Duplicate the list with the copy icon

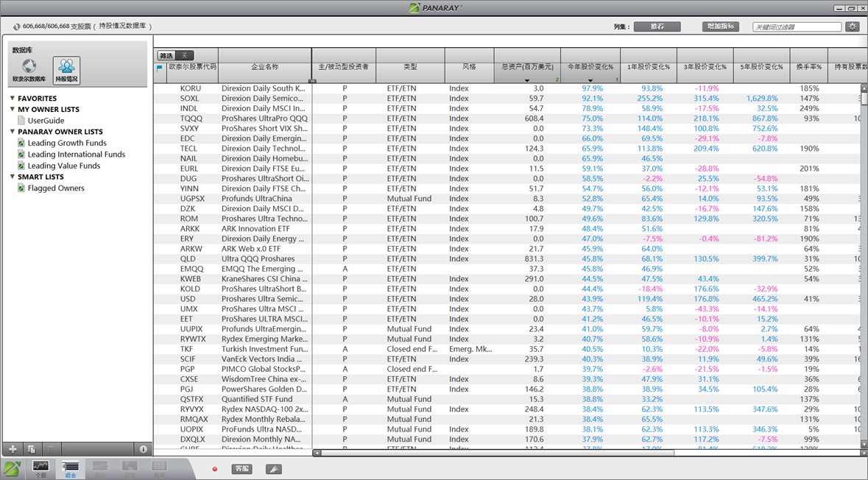(32, 449)
